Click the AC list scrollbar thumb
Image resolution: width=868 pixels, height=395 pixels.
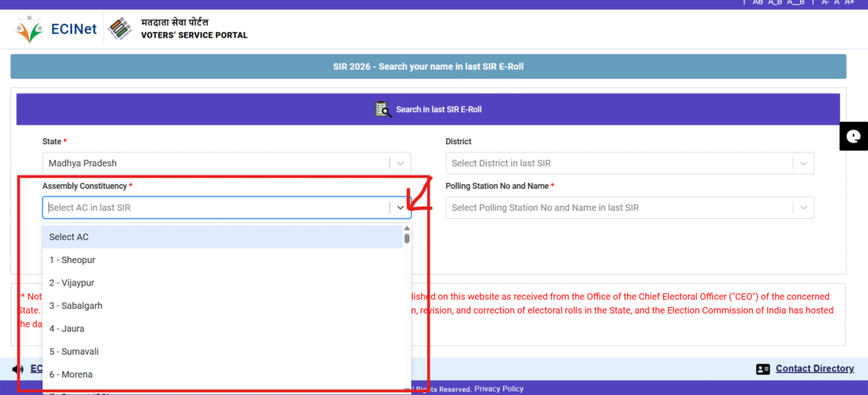[407, 238]
